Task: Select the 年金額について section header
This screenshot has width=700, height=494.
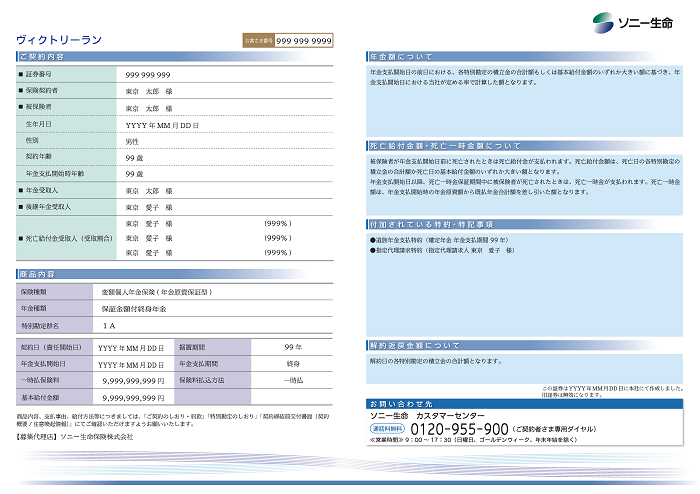Action: [401, 57]
